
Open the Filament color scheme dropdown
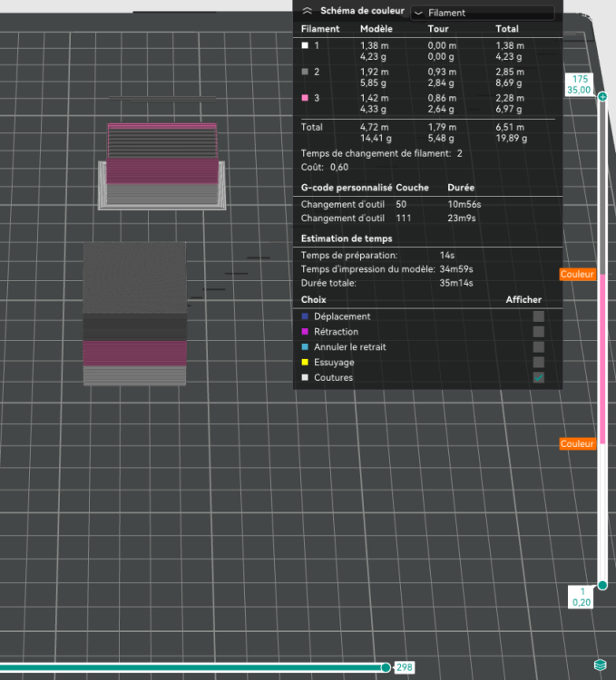point(483,13)
